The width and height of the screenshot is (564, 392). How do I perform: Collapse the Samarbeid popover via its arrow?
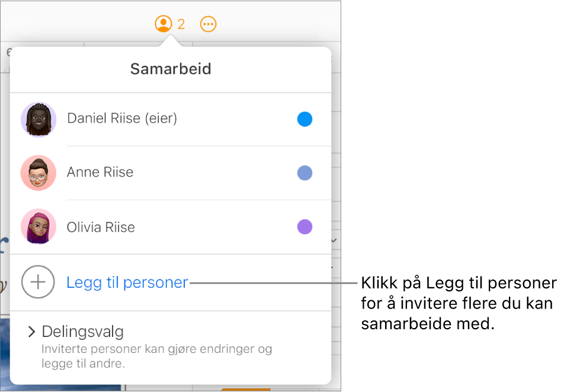170,41
